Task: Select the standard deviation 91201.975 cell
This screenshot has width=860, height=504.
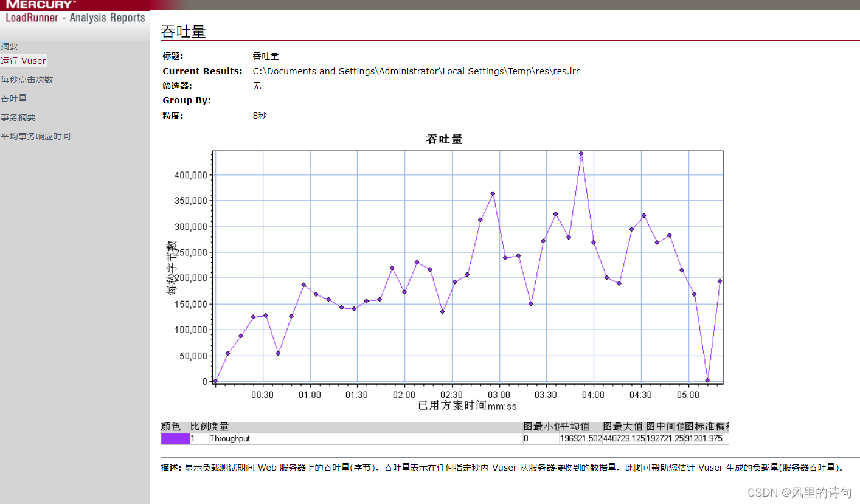Action: 704,439
